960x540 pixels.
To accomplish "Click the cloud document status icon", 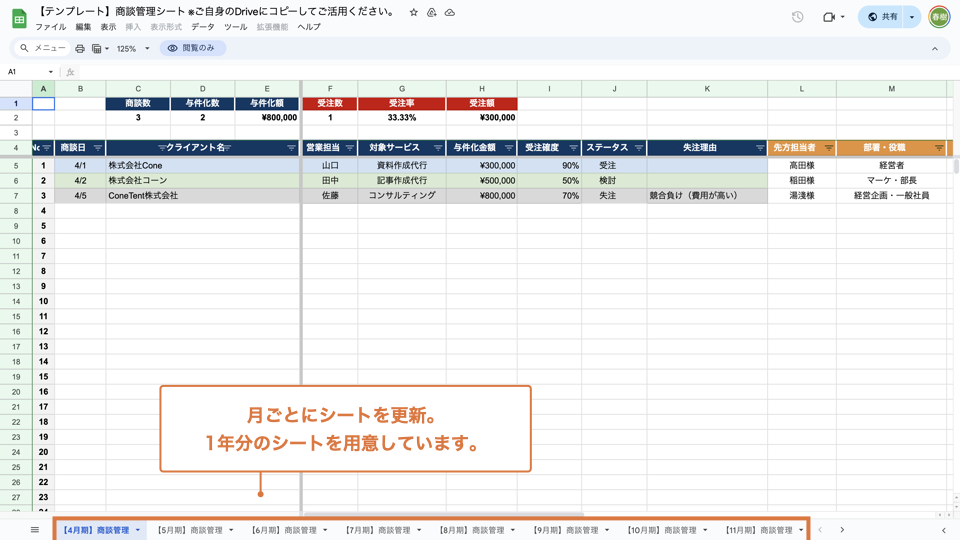I will (450, 13).
